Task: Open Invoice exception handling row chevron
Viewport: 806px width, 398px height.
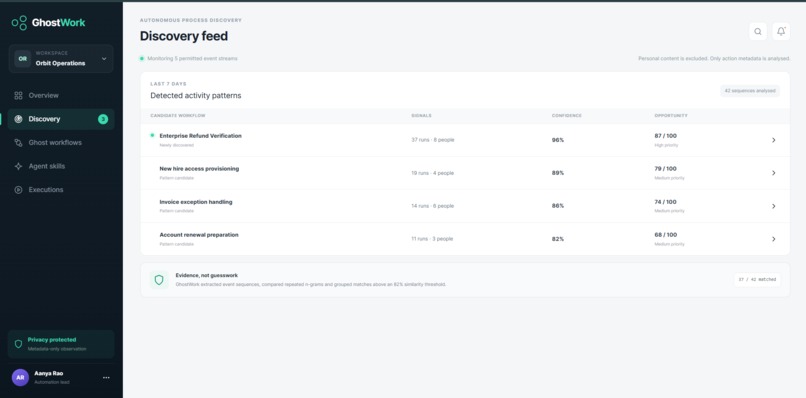Action: pos(774,206)
